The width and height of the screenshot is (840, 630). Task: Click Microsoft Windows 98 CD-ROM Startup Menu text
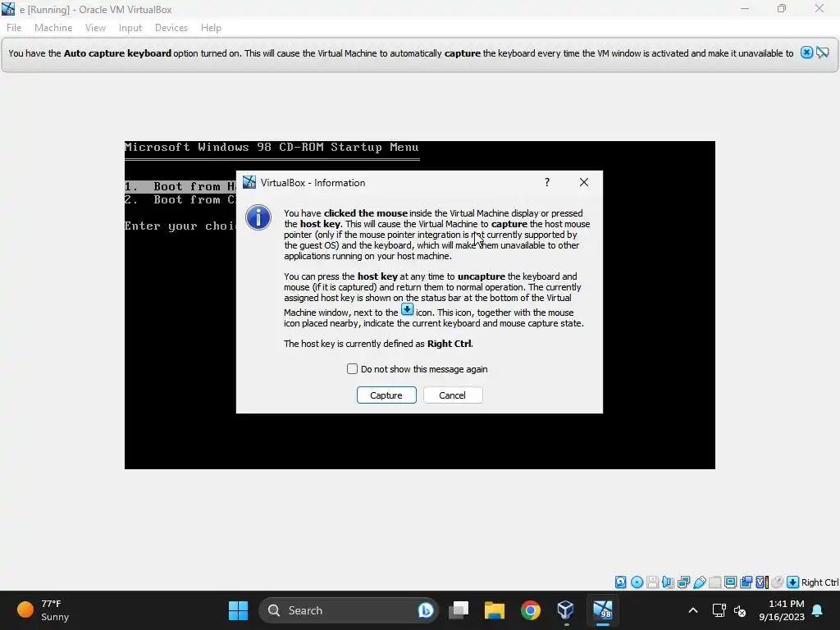tap(272, 147)
